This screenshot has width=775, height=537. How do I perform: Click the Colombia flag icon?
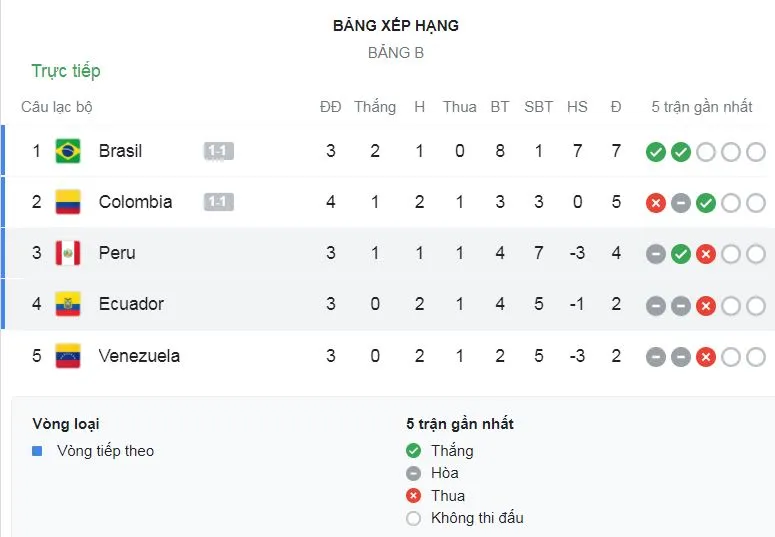(68, 202)
